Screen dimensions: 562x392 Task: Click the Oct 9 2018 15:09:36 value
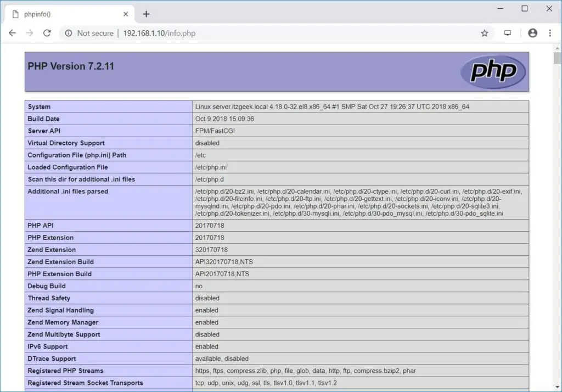pyautogui.click(x=224, y=119)
